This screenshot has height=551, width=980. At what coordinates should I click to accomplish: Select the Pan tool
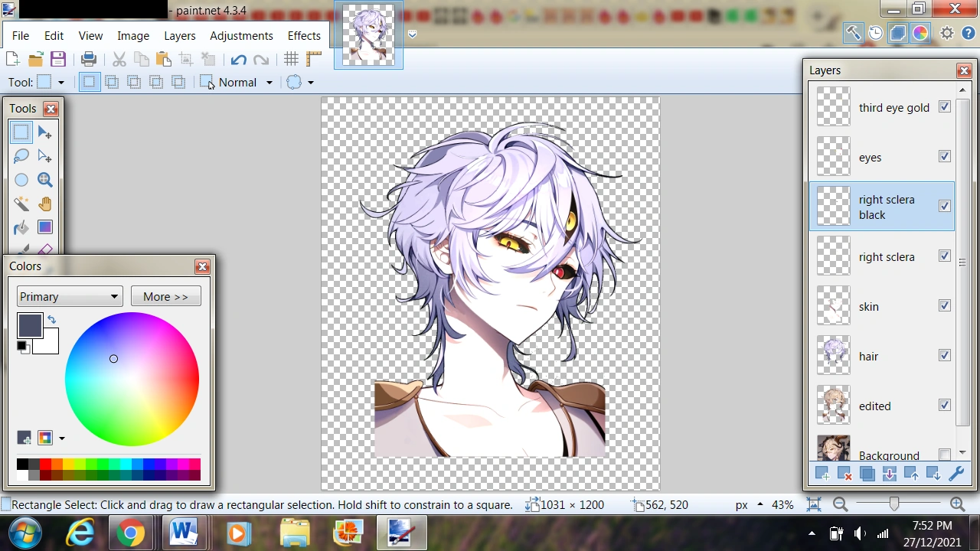point(44,204)
